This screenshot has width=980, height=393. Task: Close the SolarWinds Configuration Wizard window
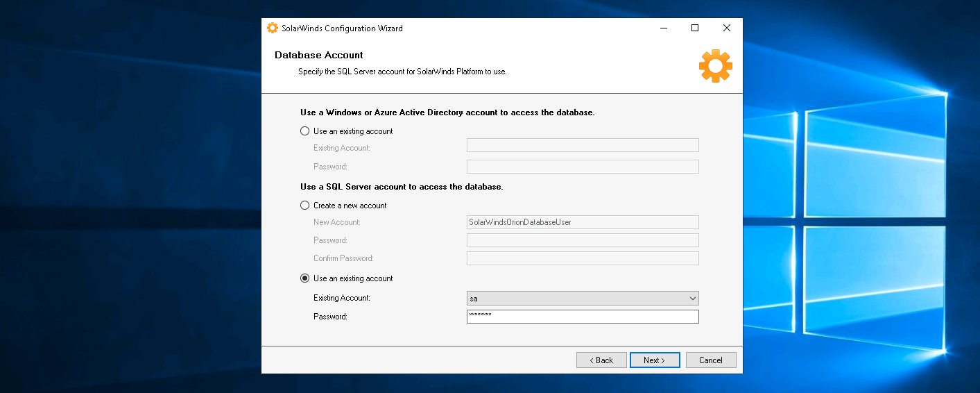click(726, 28)
